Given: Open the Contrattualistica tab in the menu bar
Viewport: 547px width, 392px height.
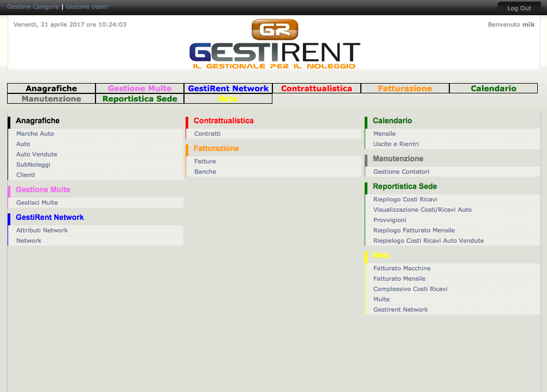Looking at the screenshot, I should [316, 88].
